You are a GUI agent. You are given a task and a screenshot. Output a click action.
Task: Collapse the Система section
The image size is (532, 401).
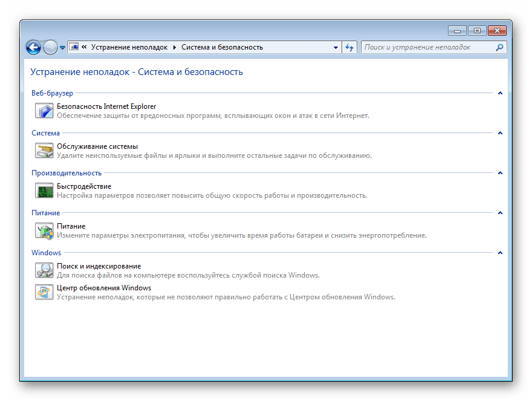pos(500,133)
